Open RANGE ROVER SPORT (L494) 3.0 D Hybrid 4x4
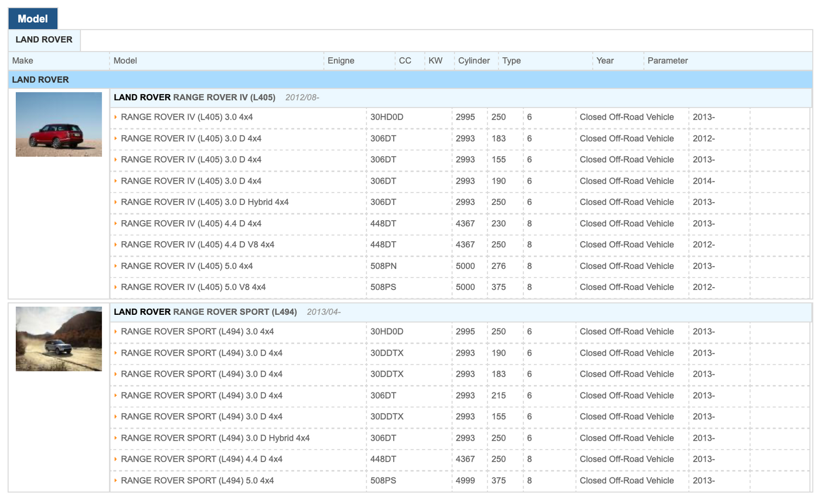819x504 pixels. (x=215, y=438)
